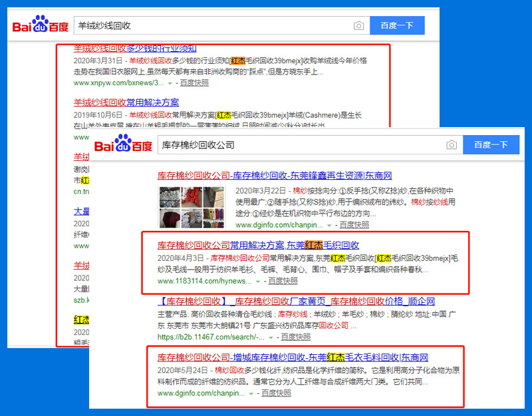Expand the arrow beside the first www.dginfo.com URL
Viewport: 532px width, 416px height.
pos(329,225)
